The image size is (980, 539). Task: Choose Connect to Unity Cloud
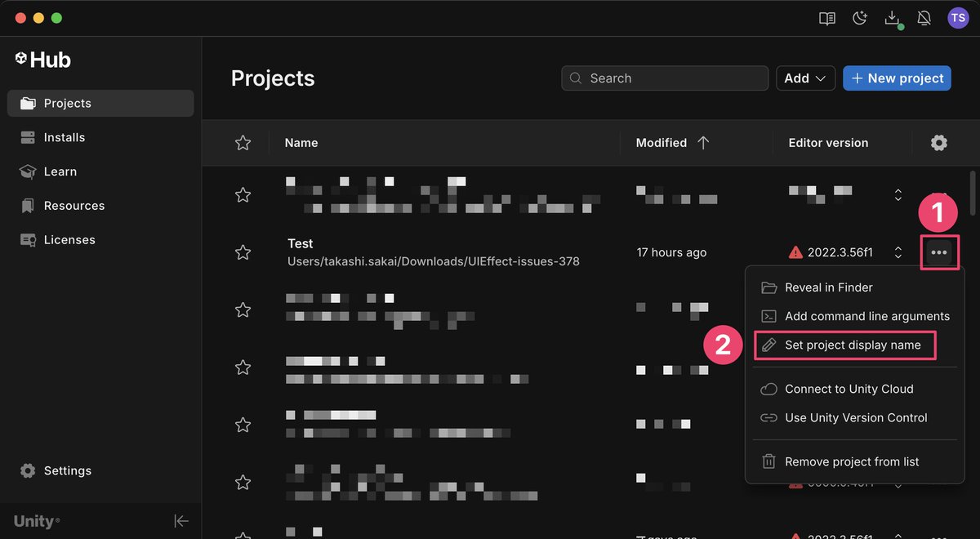click(854, 389)
